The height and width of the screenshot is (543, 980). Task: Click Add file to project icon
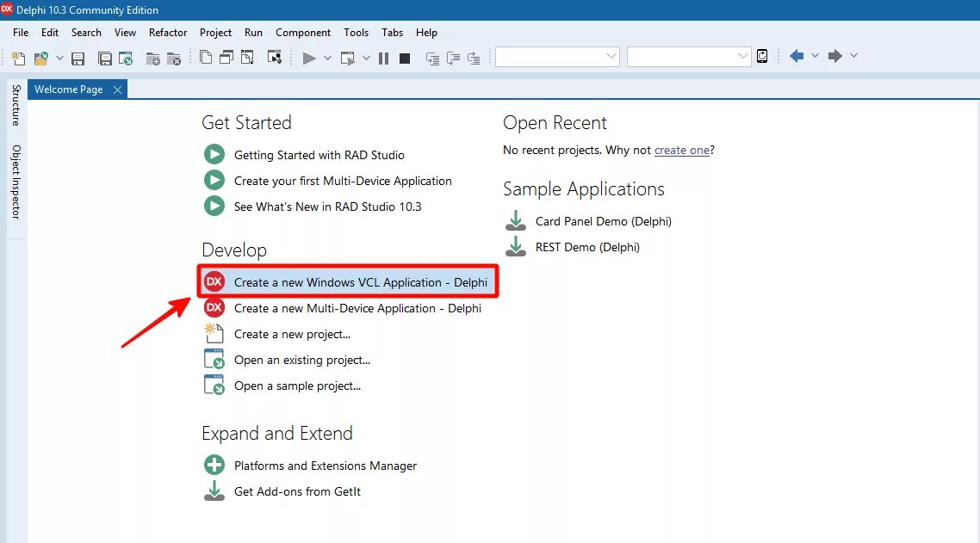pos(152,59)
